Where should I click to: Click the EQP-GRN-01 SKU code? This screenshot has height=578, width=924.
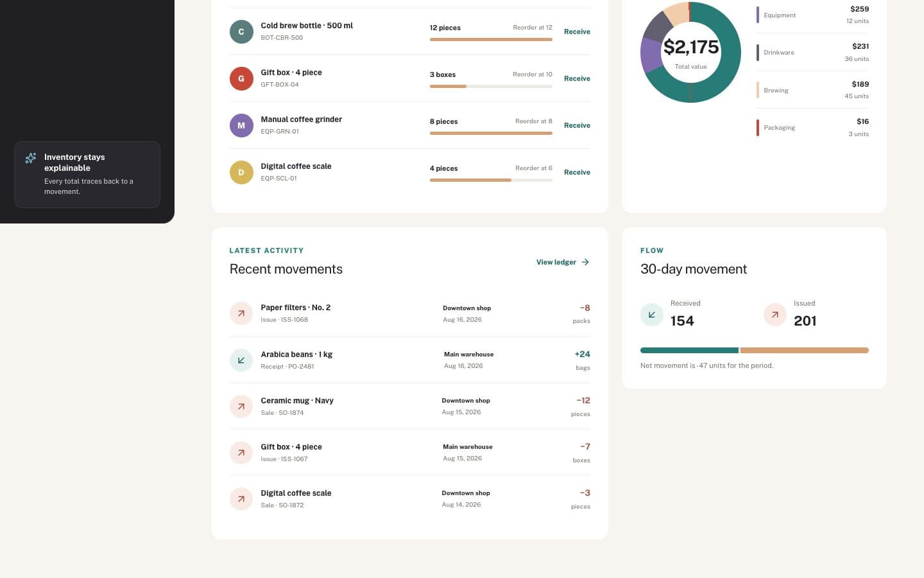point(280,132)
